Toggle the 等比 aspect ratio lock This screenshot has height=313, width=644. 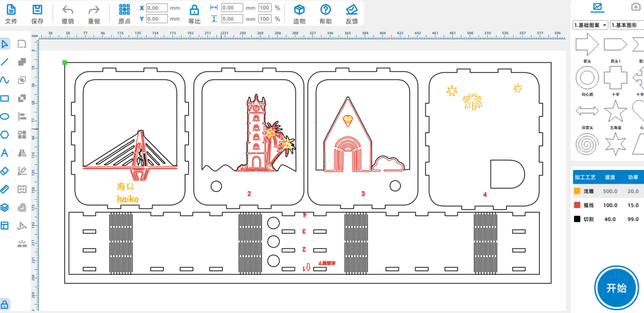194,10
